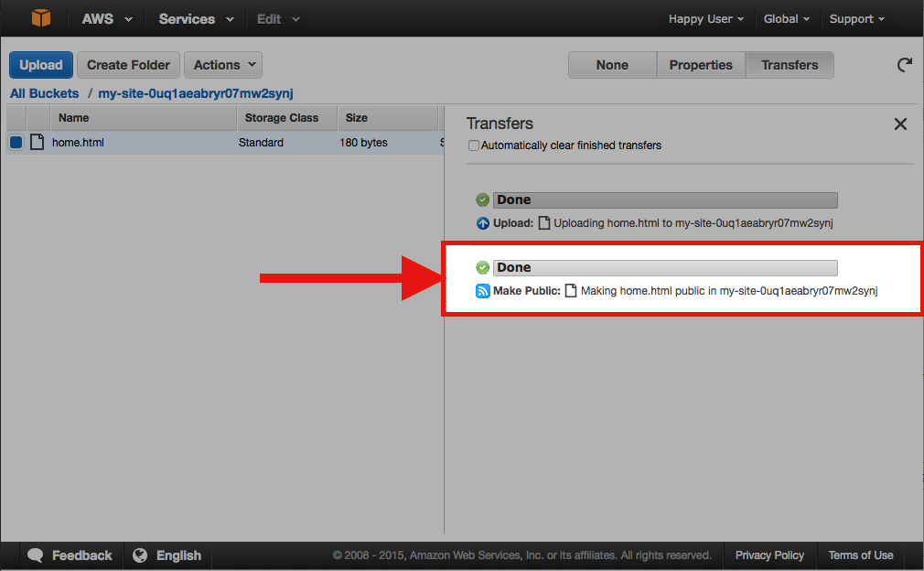Click Making home.html public transfer text
The image size is (924, 571).
[x=729, y=291]
